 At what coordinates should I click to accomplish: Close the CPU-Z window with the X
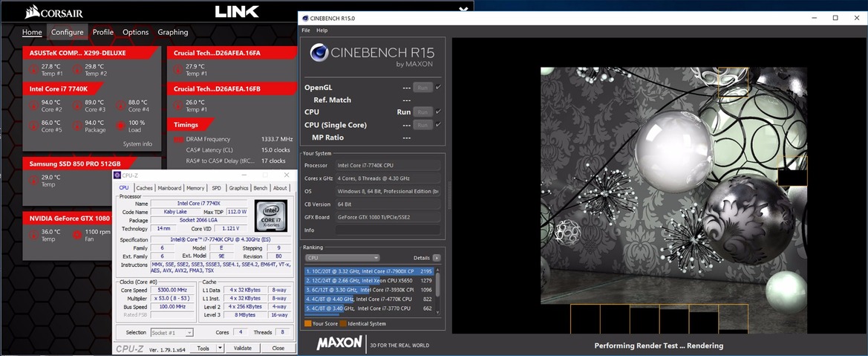click(x=288, y=175)
